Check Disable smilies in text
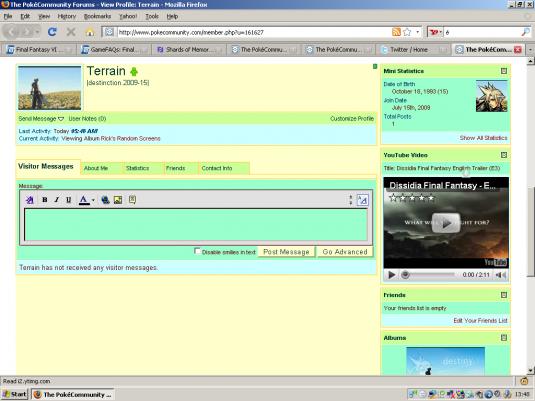This screenshot has height=401, width=535. 197,251
